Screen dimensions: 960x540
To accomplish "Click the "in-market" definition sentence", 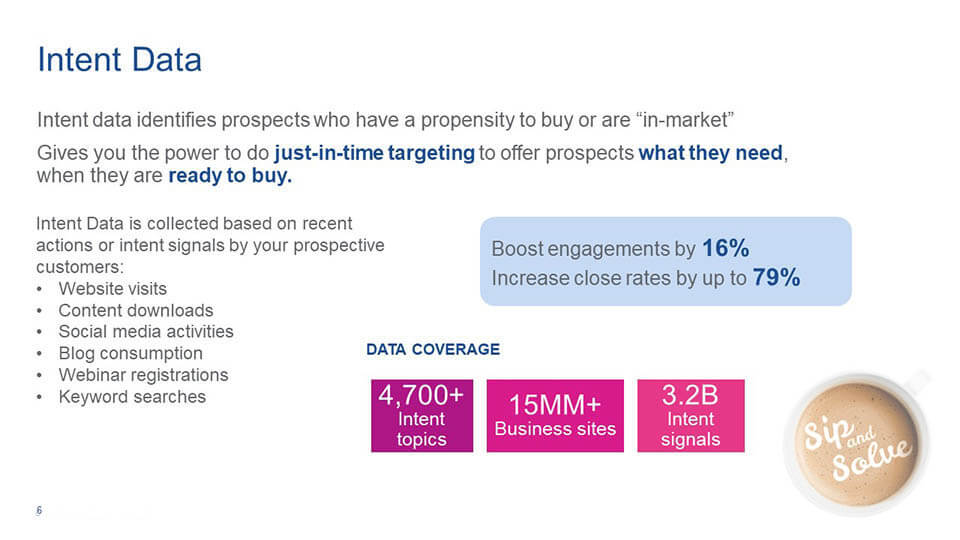I will (386, 121).
